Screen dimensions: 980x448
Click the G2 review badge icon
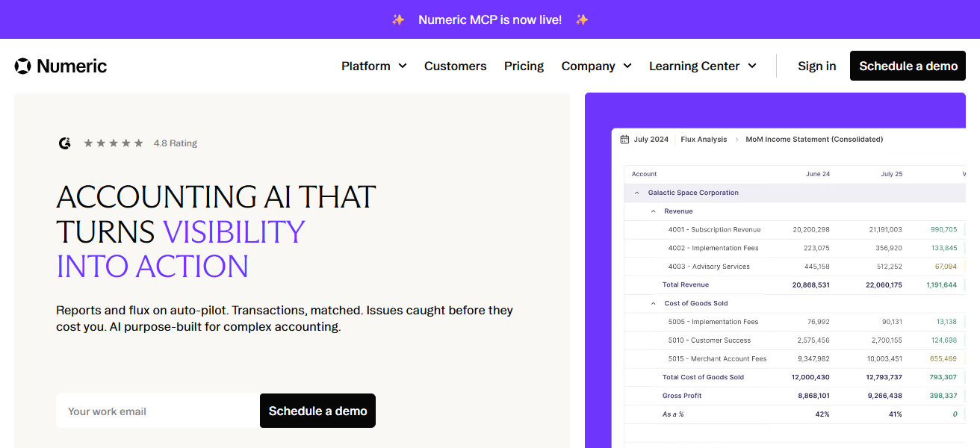pos(65,143)
